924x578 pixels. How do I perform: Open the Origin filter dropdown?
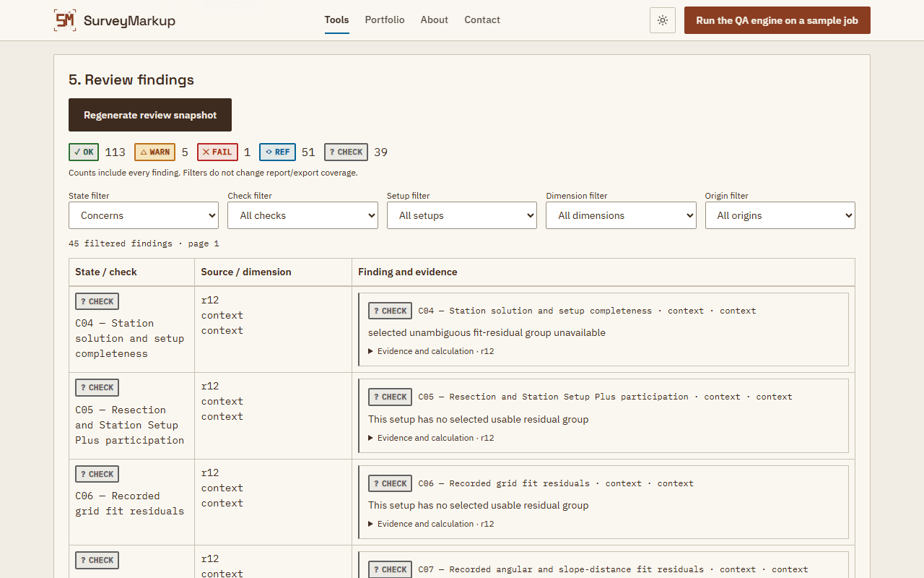[x=780, y=215]
